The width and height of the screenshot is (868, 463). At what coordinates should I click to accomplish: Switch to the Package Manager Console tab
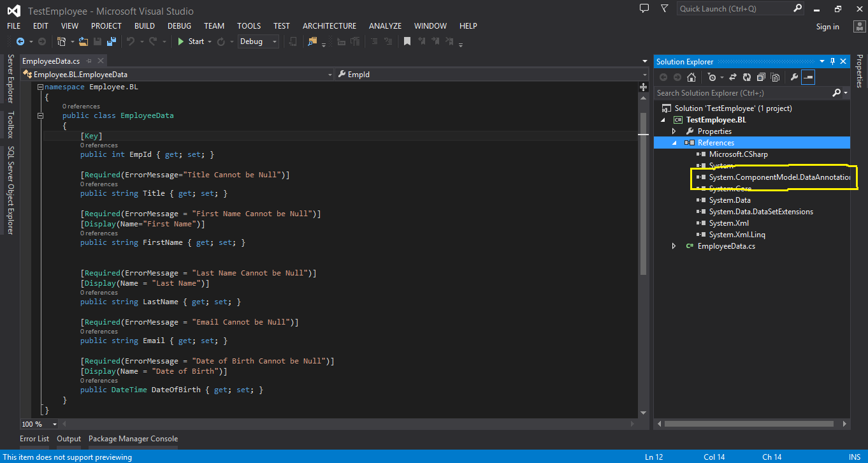click(x=133, y=438)
